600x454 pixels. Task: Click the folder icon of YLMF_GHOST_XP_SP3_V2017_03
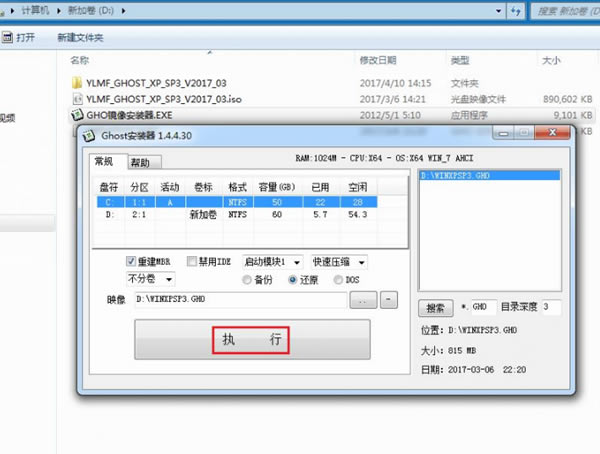pyautogui.click(x=77, y=83)
